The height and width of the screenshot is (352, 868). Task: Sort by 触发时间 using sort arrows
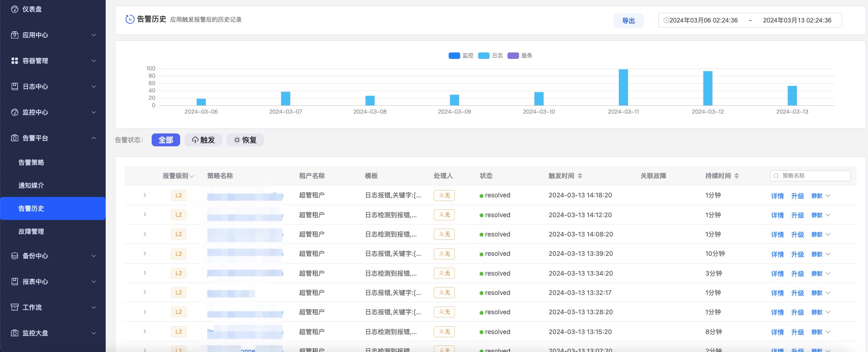580,176
